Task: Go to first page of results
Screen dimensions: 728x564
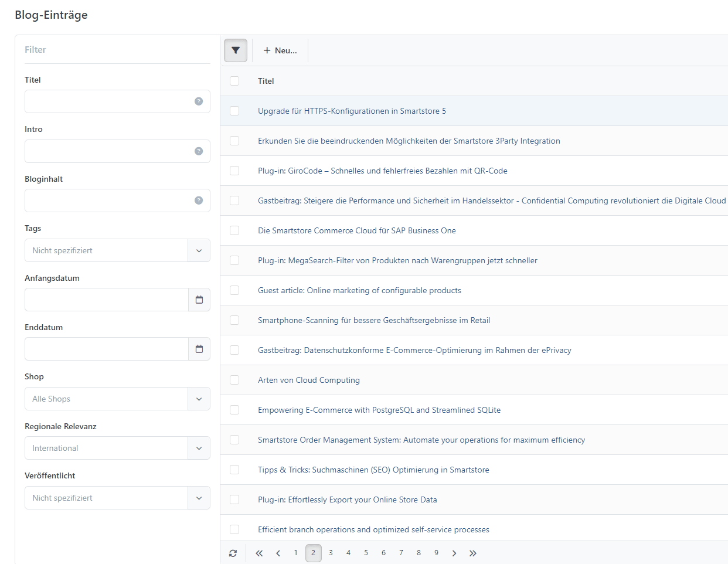Action: tap(259, 553)
